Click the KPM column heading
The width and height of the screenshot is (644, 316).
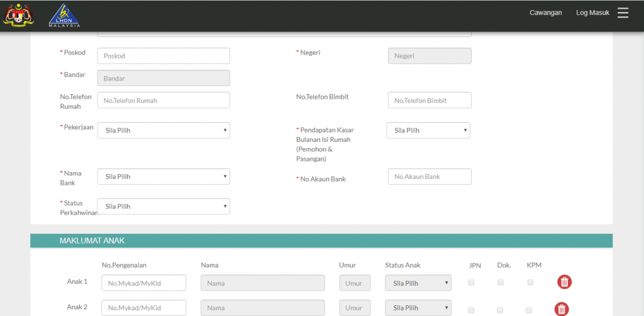coord(535,265)
